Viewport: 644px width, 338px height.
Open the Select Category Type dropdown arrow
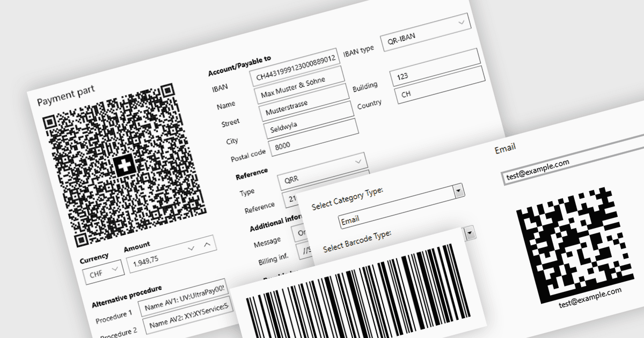coord(458,190)
